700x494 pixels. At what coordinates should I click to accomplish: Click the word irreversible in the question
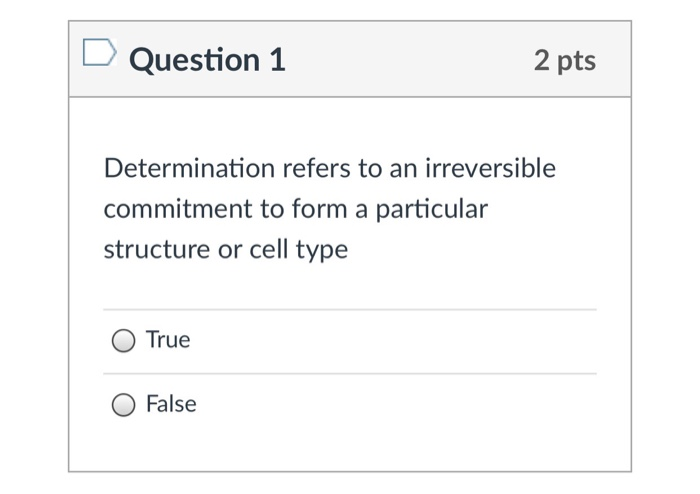coord(491,168)
